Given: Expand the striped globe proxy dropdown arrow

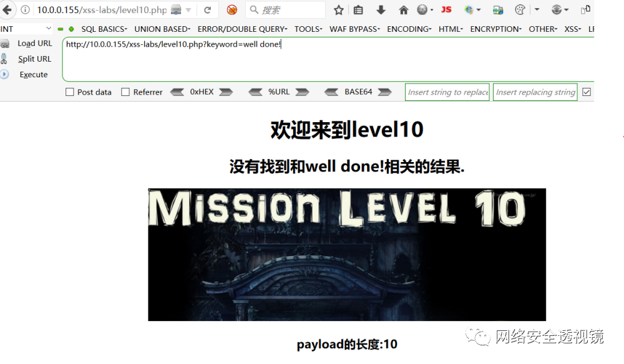Looking at the screenshot, I should click(x=567, y=11).
